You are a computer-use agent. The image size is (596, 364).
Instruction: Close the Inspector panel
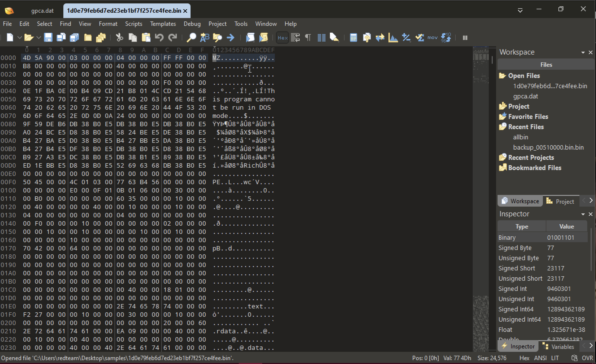click(590, 214)
